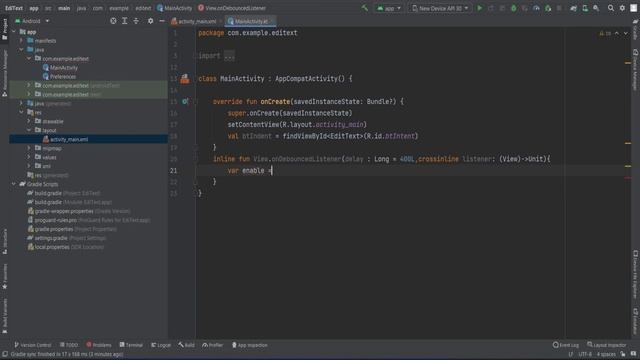Expand the values folder
Viewport: 640px width, 360px height.
(x=29, y=157)
